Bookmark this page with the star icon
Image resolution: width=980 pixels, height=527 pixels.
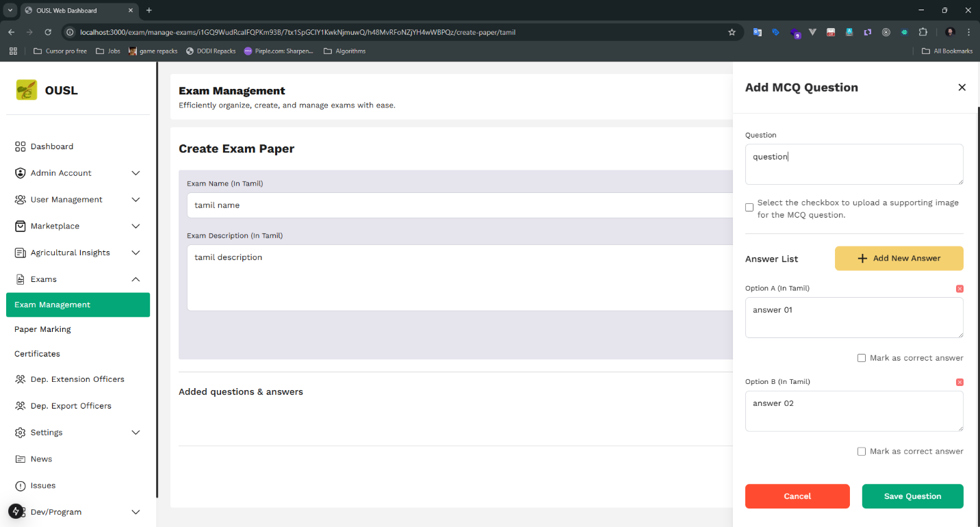coord(732,32)
